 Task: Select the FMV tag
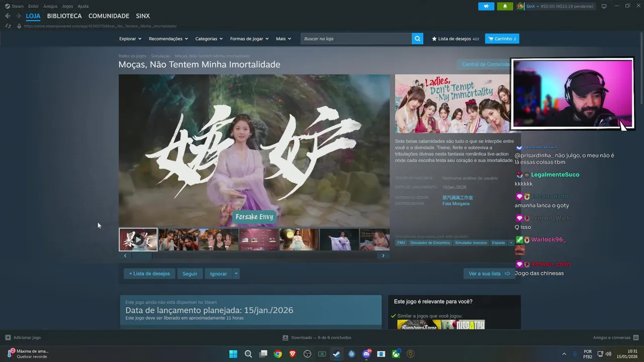[401, 243]
